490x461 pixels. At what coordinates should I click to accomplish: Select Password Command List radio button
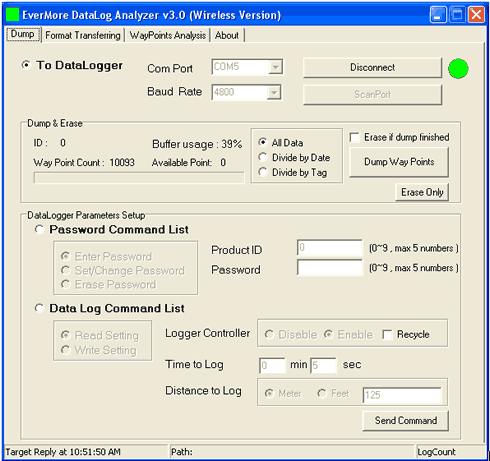[x=39, y=229]
